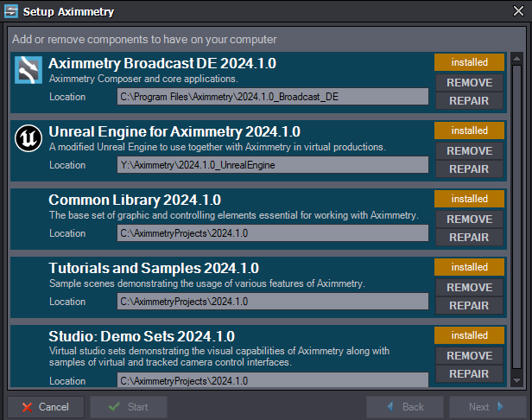
Task: Remove Studio: Demo Sets component
Action: click(469, 356)
